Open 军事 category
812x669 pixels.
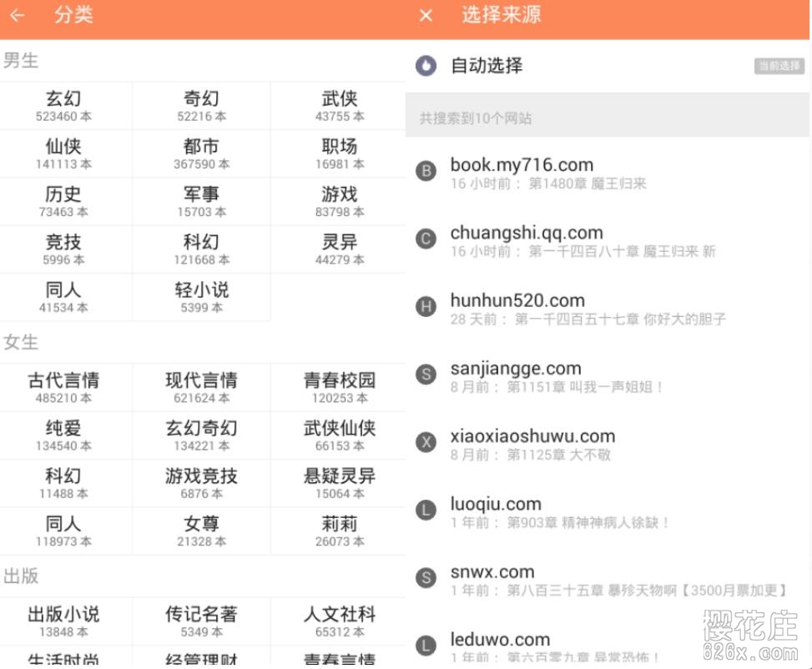(201, 201)
